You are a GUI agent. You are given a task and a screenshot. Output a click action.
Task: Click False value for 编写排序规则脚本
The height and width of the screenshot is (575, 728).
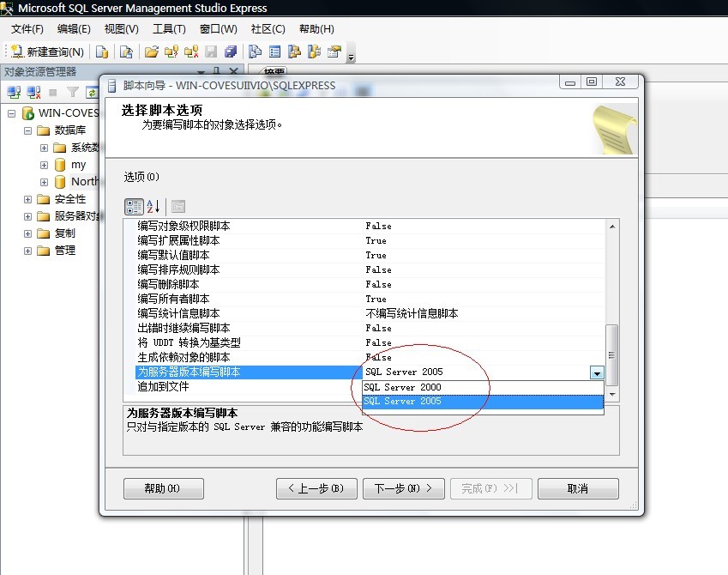378,269
